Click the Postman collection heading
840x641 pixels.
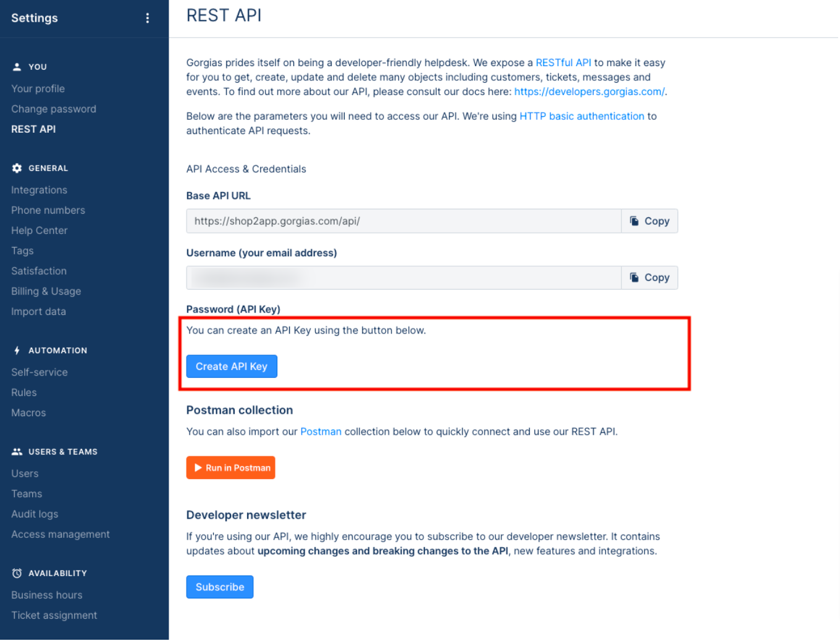coord(240,410)
